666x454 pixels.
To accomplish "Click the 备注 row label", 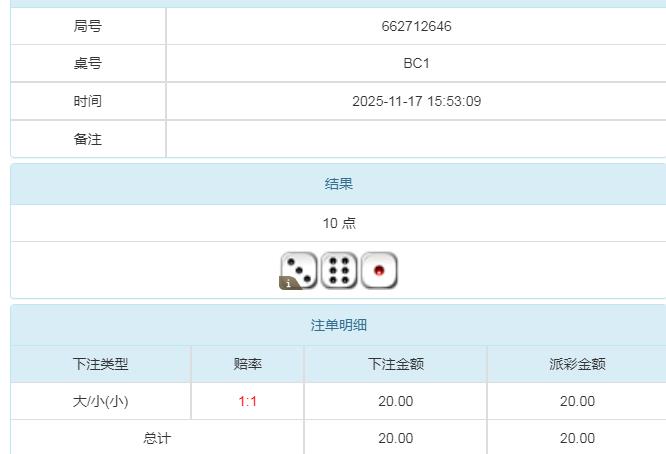I will (87, 139).
